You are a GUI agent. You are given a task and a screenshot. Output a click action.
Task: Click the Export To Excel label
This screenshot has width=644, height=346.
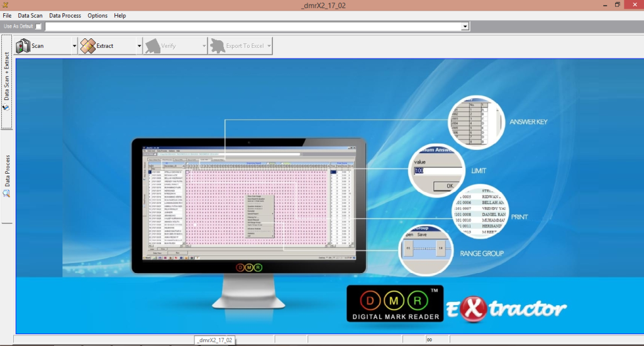click(x=245, y=46)
